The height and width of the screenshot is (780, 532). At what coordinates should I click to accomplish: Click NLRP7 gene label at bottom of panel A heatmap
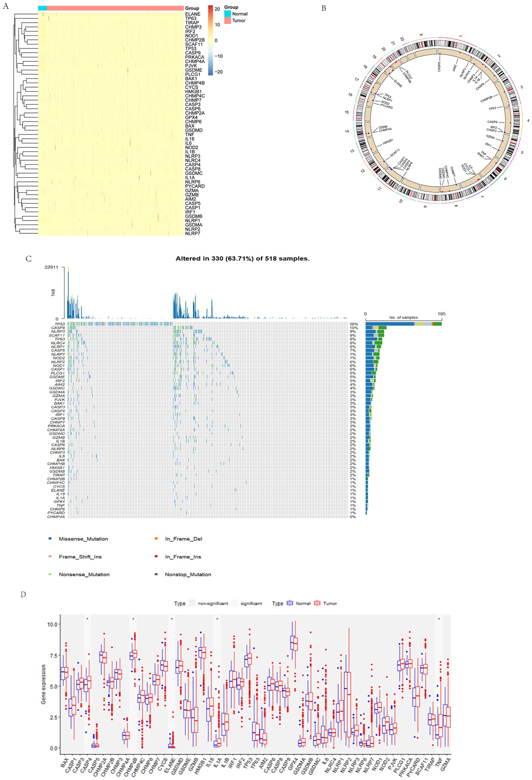[192, 233]
